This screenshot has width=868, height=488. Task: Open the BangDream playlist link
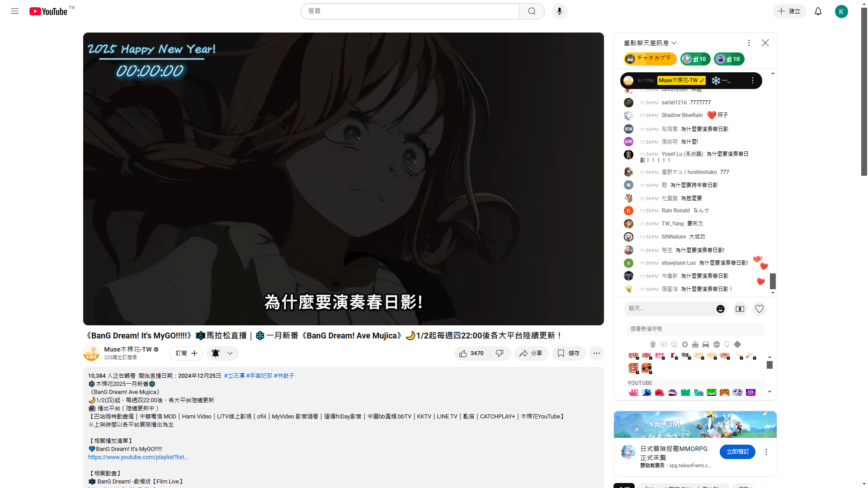click(138, 457)
